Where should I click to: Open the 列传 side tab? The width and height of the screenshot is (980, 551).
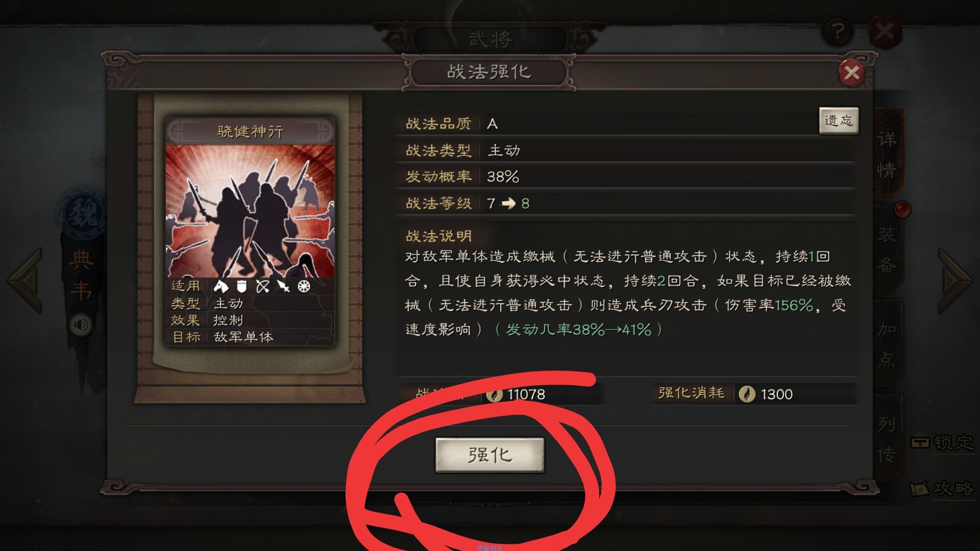(x=887, y=439)
